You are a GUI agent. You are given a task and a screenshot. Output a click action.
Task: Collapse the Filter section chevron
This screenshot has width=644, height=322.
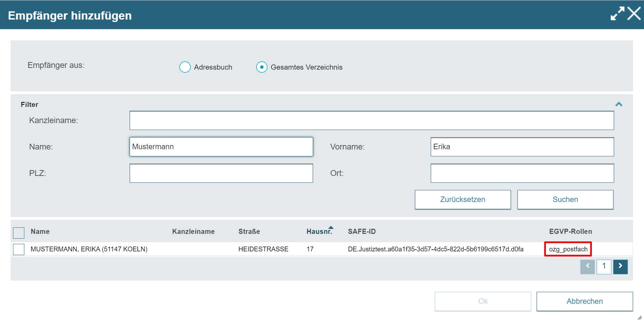(619, 104)
